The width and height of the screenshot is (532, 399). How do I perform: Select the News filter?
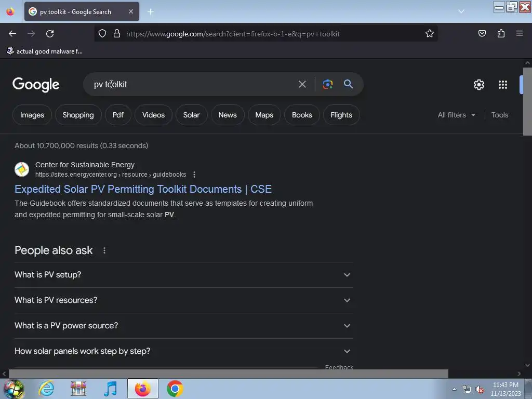tap(228, 115)
